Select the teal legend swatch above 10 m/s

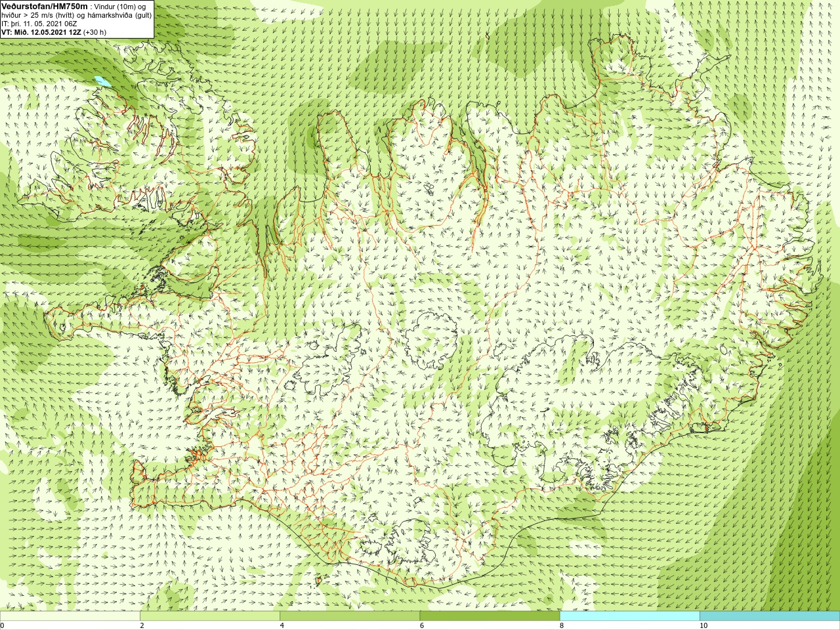(x=769, y=616)
